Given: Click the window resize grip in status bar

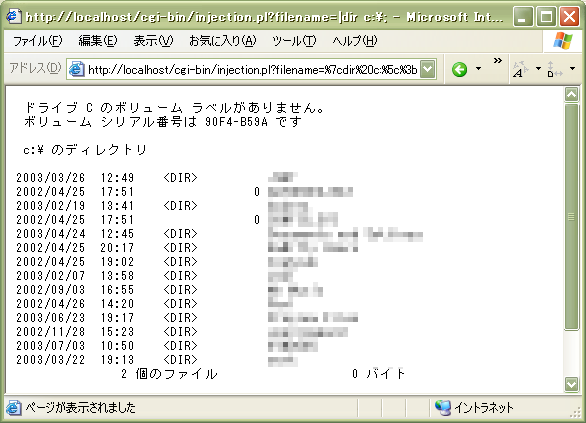Looking at the screenshot, I should (575, 412).
